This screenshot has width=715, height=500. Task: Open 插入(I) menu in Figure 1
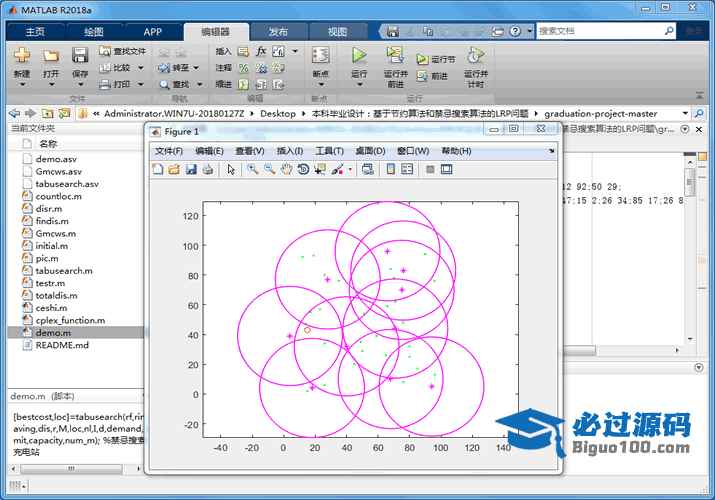(x=290, y=151)
